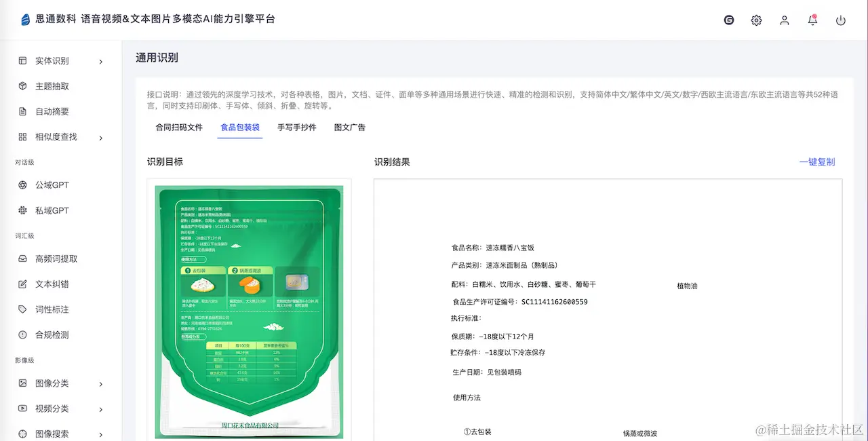The height and width of the screenshot is (441, 868).
Task: Open the settings gear in the top bar
Action: pos(756,20)
